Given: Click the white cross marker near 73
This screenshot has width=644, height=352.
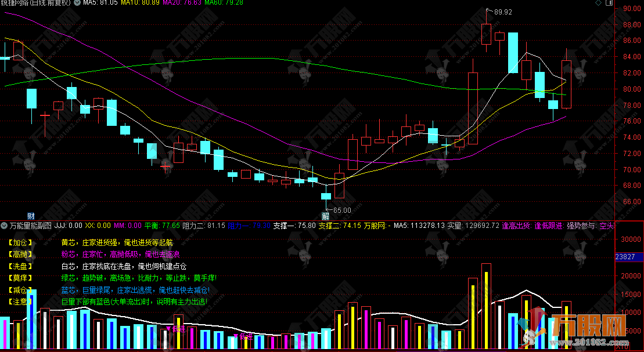Looking at the screenshot, I should [446, 145].
